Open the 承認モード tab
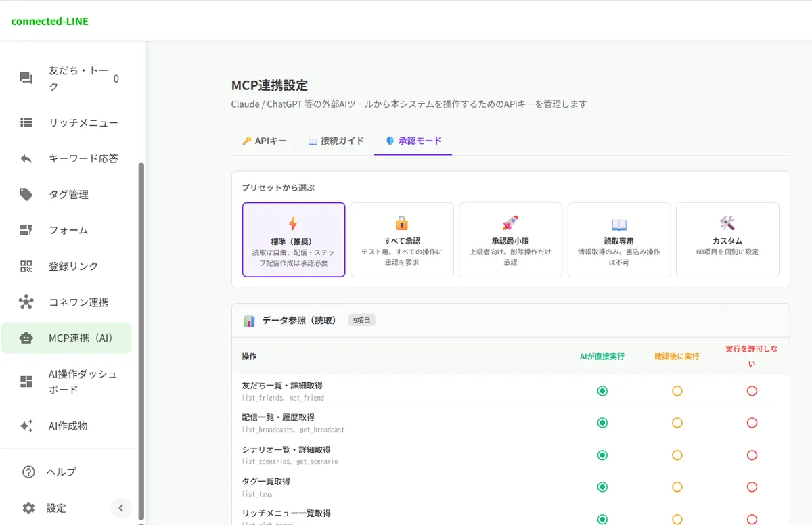 click(413, 141)
